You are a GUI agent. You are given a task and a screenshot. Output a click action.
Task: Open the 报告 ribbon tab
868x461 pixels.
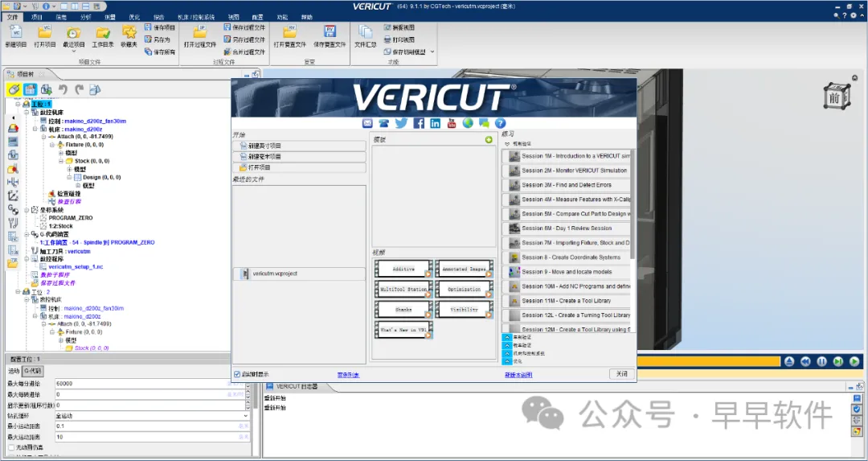point(159,17)
